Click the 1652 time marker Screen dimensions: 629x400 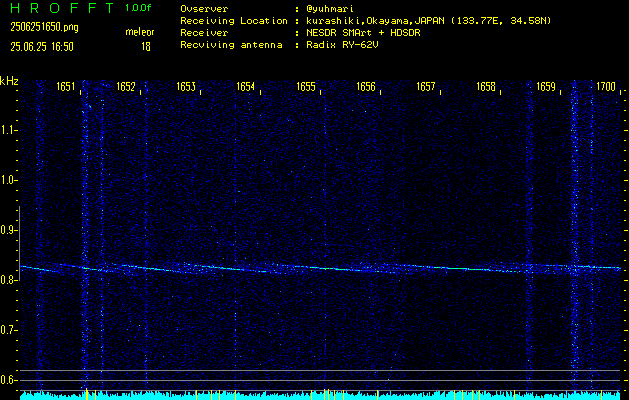[126, 87]
